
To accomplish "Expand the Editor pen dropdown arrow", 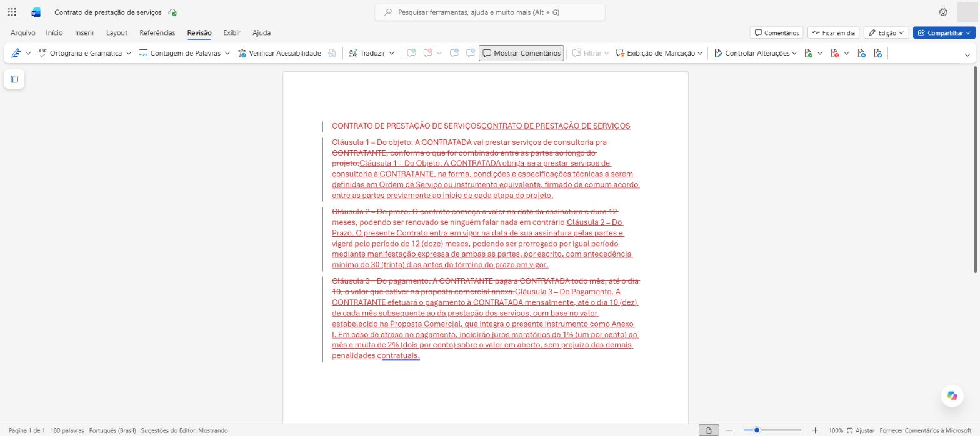I will pyautogui.click(x=28, y=53).
